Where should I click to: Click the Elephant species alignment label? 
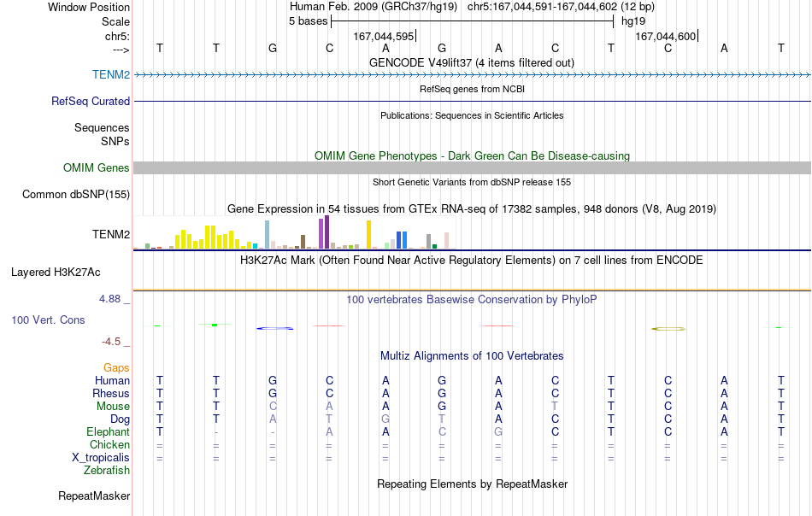(108, 431)
